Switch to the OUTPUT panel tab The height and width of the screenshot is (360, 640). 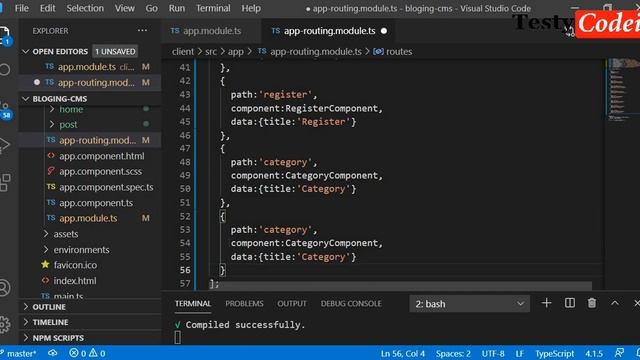[x=292, y=304]
